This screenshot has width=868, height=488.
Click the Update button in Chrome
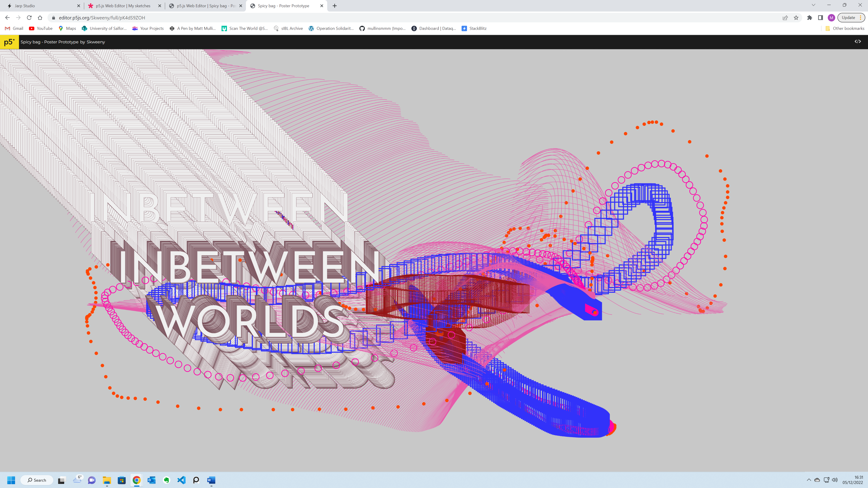848,18
